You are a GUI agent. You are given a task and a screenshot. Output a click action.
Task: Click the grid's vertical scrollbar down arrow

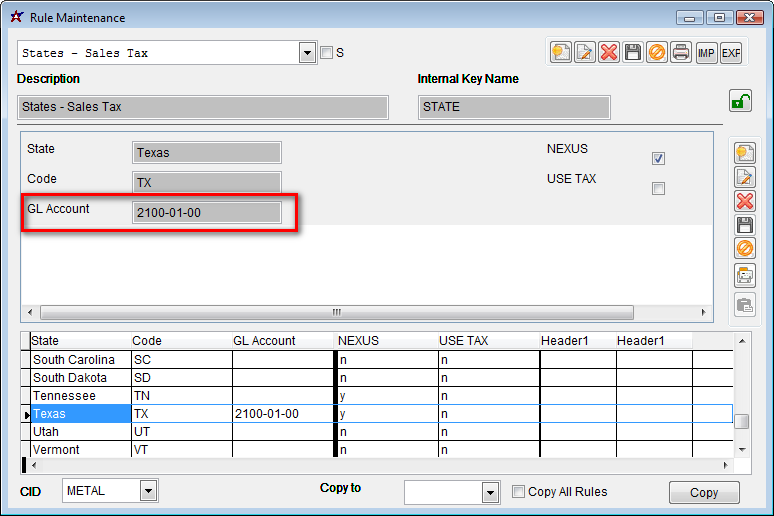pos(742,450)
